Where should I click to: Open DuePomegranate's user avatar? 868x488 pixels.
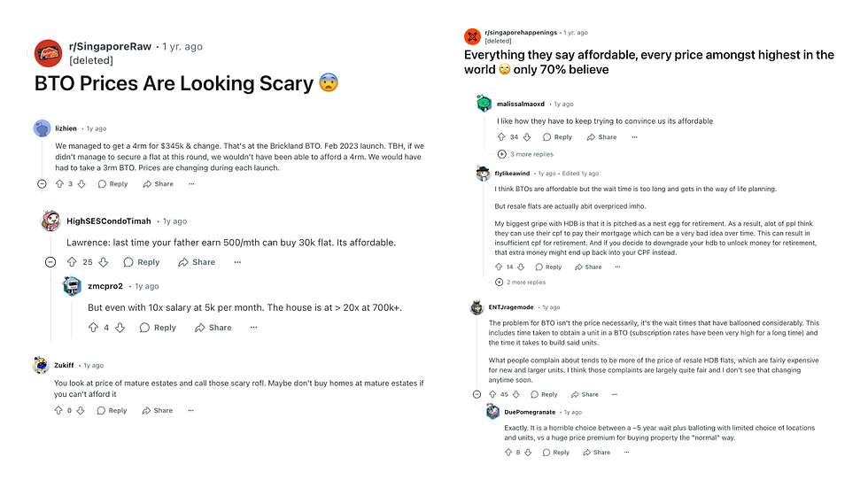[x=493, y=412]
